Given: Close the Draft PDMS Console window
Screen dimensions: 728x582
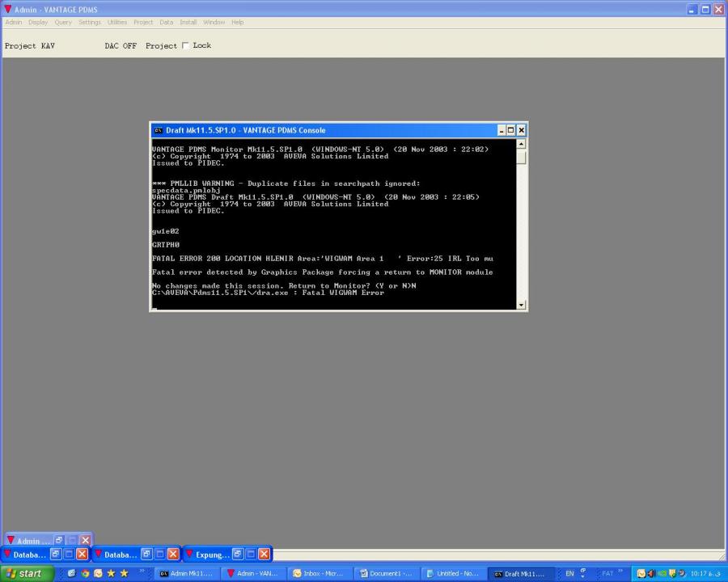Looking at the screenshot, I should point(522,130).
